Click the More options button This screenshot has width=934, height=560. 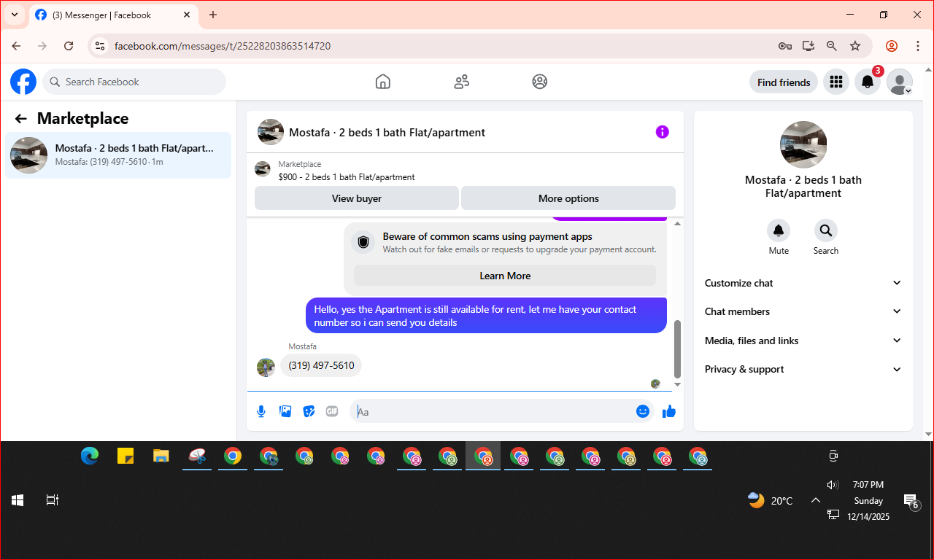tap(568, 198)
